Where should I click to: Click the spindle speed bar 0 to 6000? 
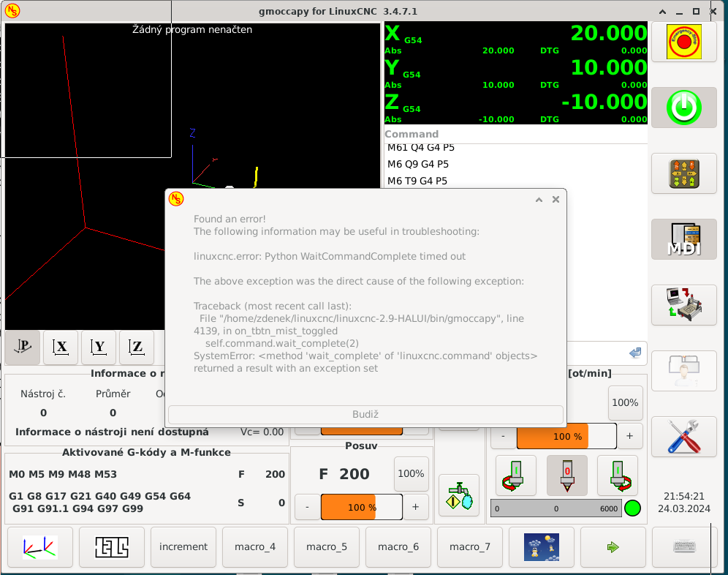556,508
